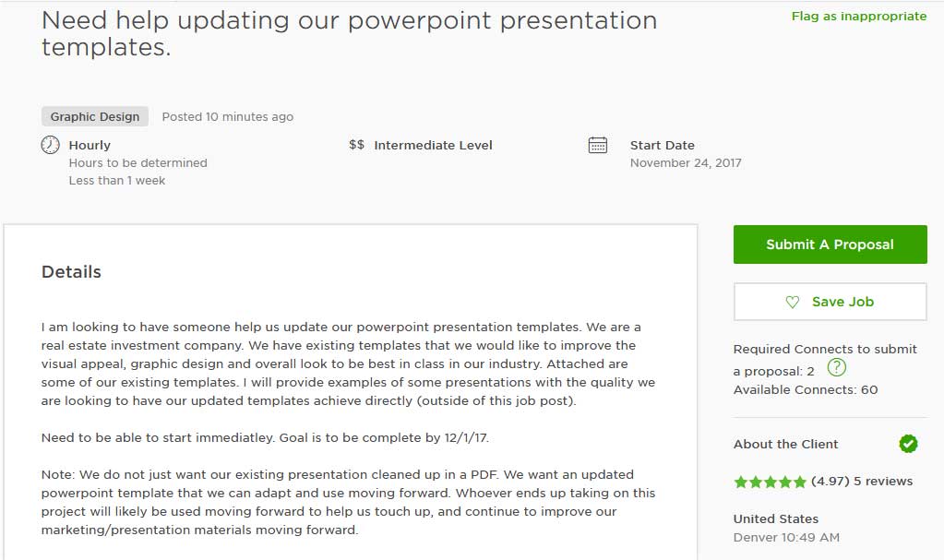The image size is (944, 560).
Task: Click the verified payment checkmark badge
Action: point(908,444)
